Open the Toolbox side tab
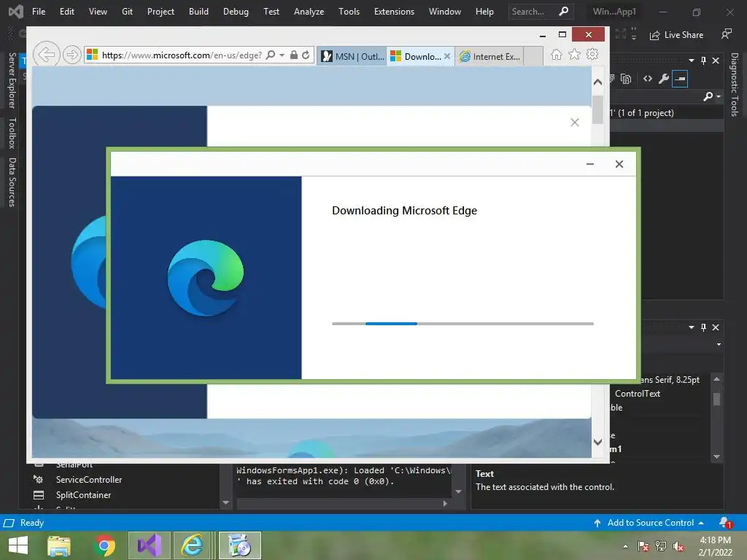Image resolution: width=747 pixels, height=560 pixels. 12,133
